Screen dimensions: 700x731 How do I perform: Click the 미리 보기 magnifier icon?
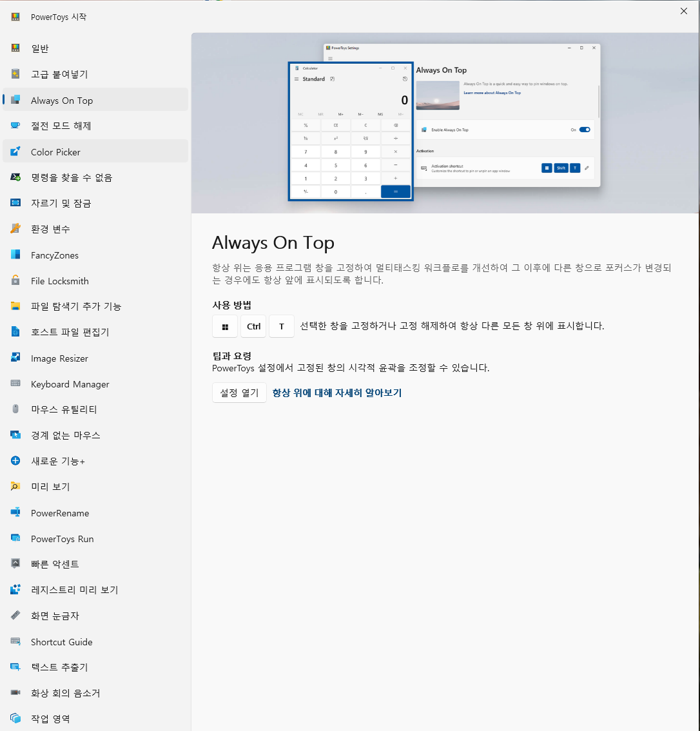[x=15, y=486]
